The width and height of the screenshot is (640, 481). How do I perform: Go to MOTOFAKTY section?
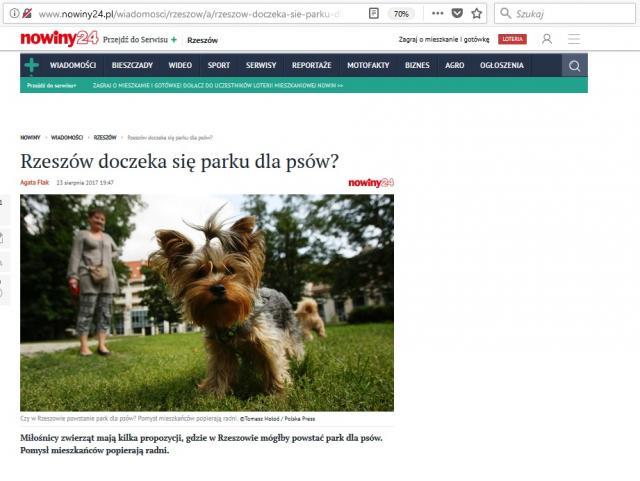(x=367, y=66)
